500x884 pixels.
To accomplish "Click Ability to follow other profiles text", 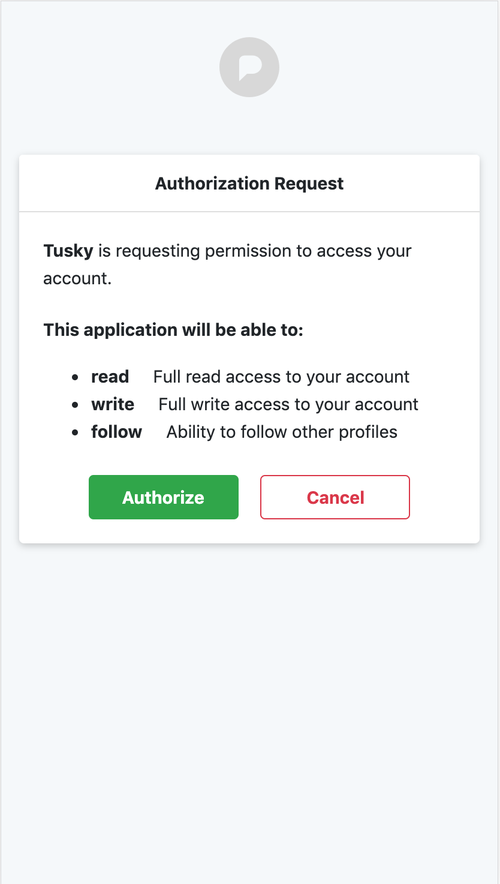I will click(282, 432).
